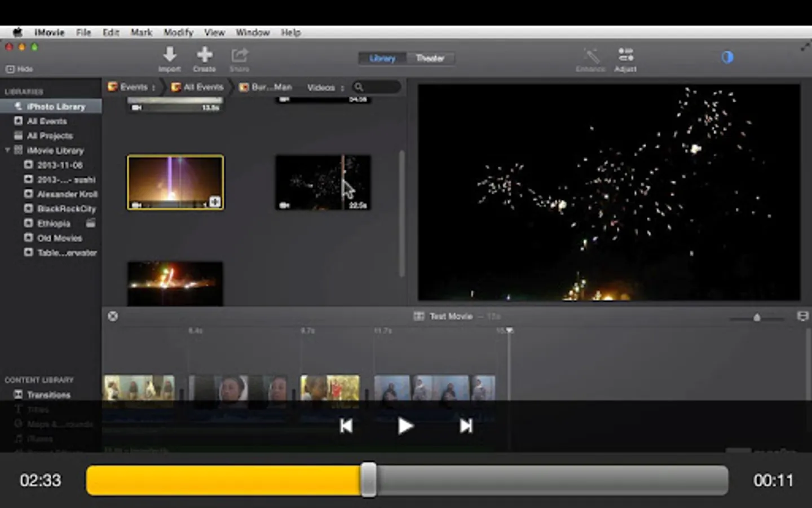Viewport: 812px width, 508px height.
Task: Click the Create plus icon
Action: pyautogui.click(x=204, y=55)
